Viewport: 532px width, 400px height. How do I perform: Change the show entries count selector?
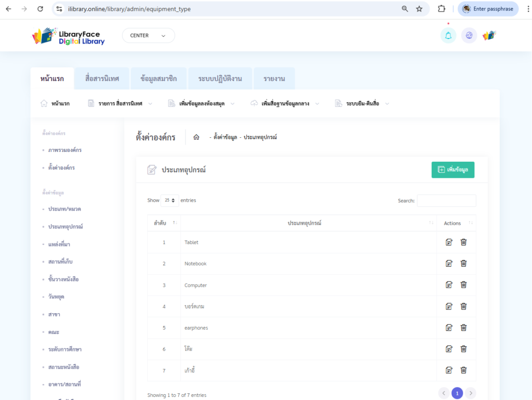(170, 200)
